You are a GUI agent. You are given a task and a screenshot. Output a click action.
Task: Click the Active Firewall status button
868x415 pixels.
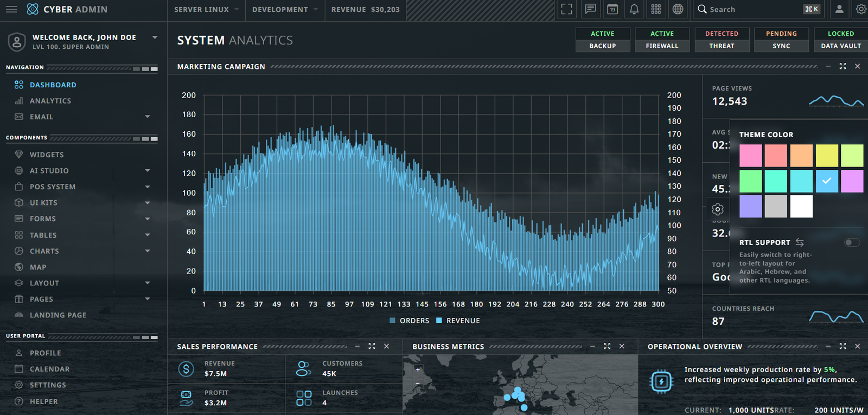pos(662,40)
